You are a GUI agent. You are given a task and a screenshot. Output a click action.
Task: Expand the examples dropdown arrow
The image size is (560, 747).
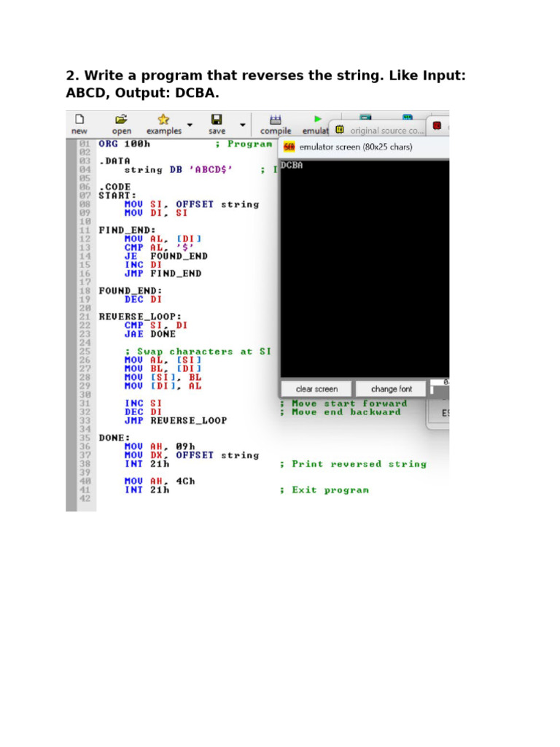tap(190, 125)
